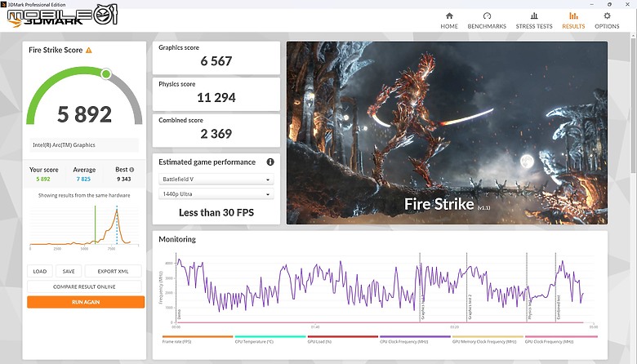Viewport: 637px width, 364px height.
Task: Click the SAVE button
Action: 69,271
